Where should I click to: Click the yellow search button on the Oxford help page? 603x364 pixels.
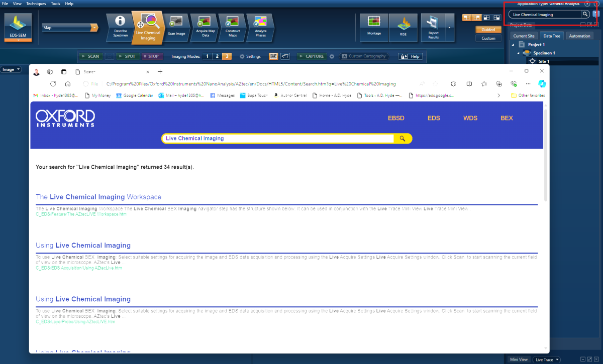tap(403, 139)
